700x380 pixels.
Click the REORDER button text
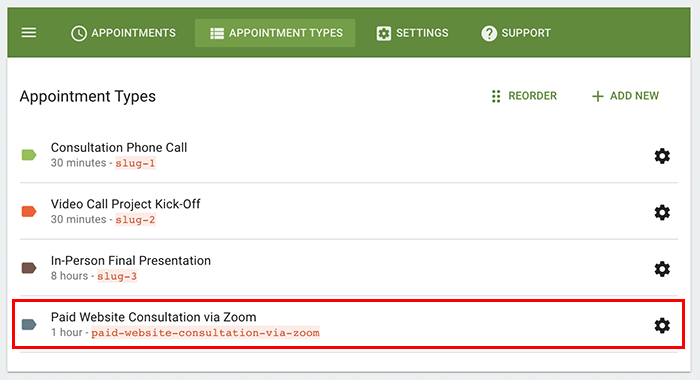[x=533, y=96]
